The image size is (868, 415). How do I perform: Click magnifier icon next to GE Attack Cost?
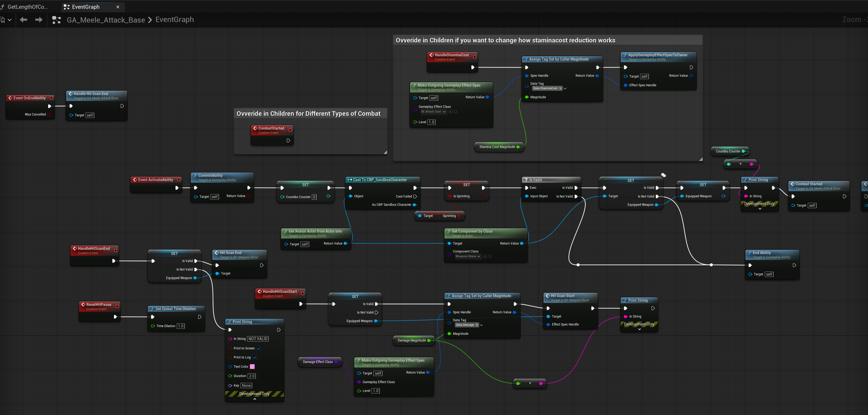456,112
